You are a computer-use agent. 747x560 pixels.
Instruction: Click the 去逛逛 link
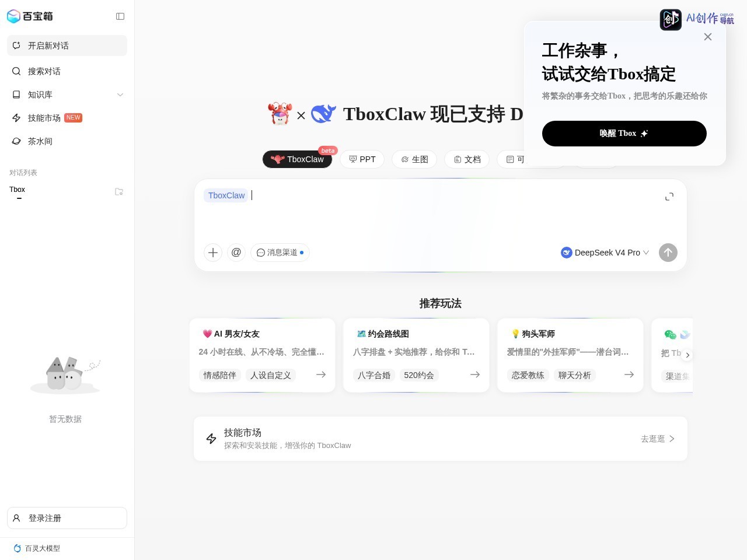click(658, 439)
